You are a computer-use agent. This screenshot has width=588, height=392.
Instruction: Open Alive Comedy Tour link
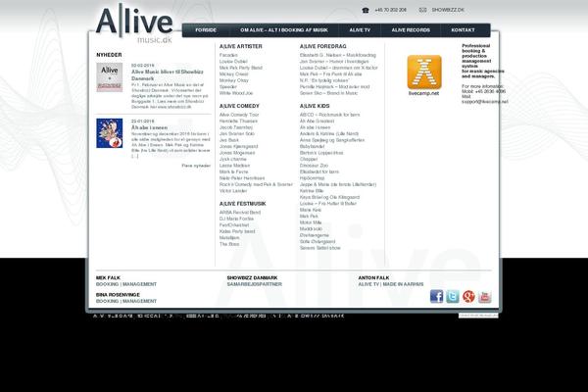[239, 115]
